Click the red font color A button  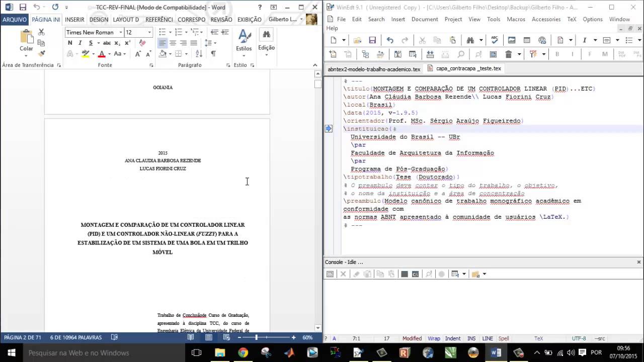[x=102, y=54]
